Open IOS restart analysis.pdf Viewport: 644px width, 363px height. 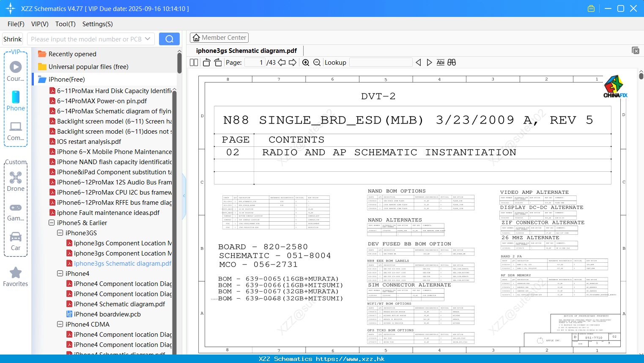tap(89, 142)
